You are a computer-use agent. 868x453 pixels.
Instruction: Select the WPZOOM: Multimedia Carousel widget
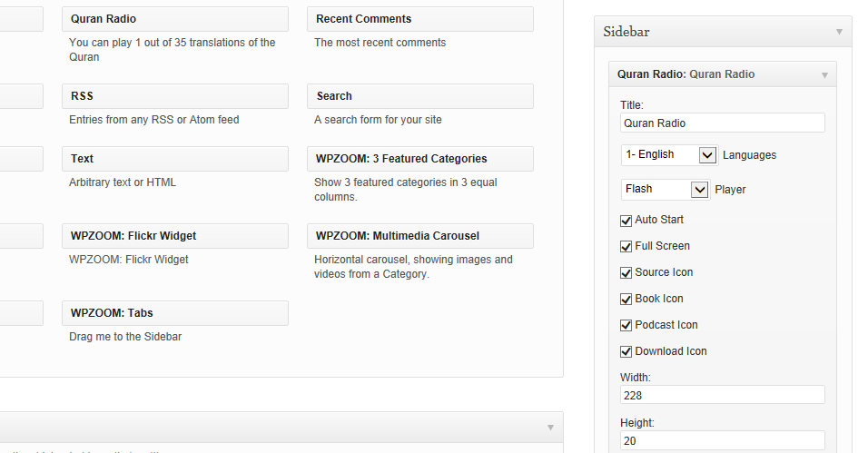pos(420,236)
